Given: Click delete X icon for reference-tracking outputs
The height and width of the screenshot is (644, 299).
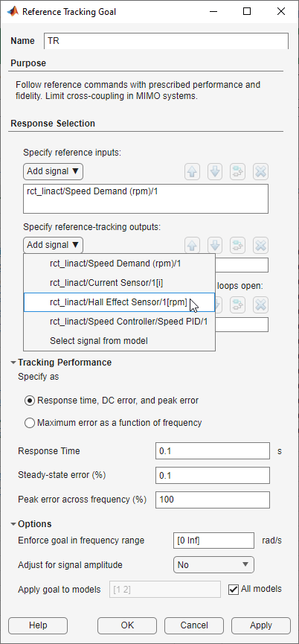Looking at the screenshot, I should [x=260, y=246].
